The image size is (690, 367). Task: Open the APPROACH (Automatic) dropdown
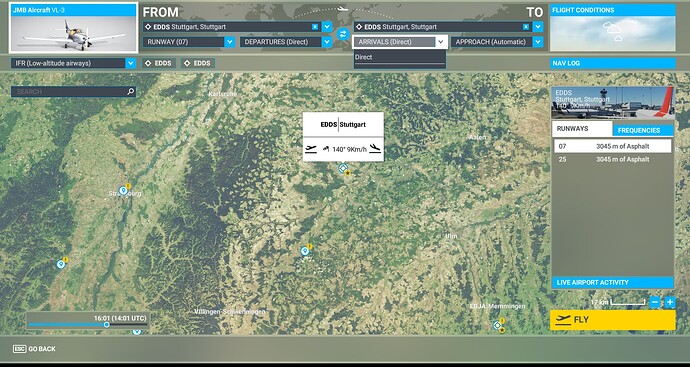[497, 42]
